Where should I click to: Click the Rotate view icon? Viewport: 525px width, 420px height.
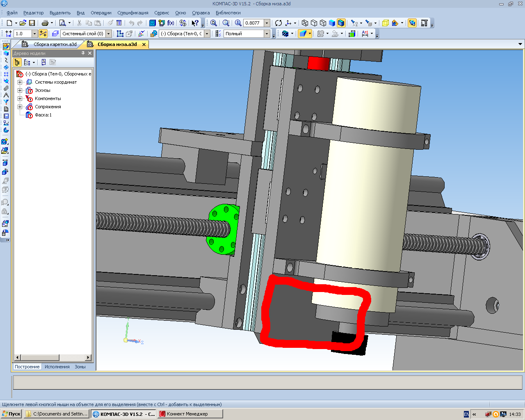point(278,23)
